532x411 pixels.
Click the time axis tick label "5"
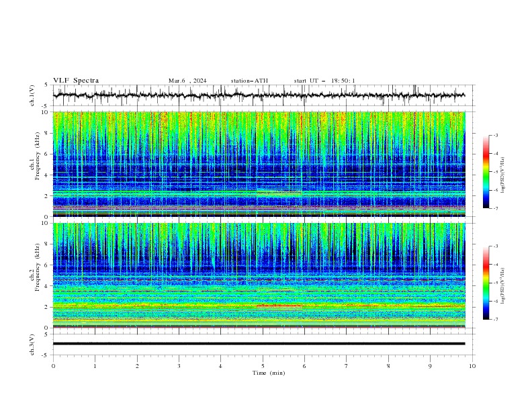tap(263, 366)
